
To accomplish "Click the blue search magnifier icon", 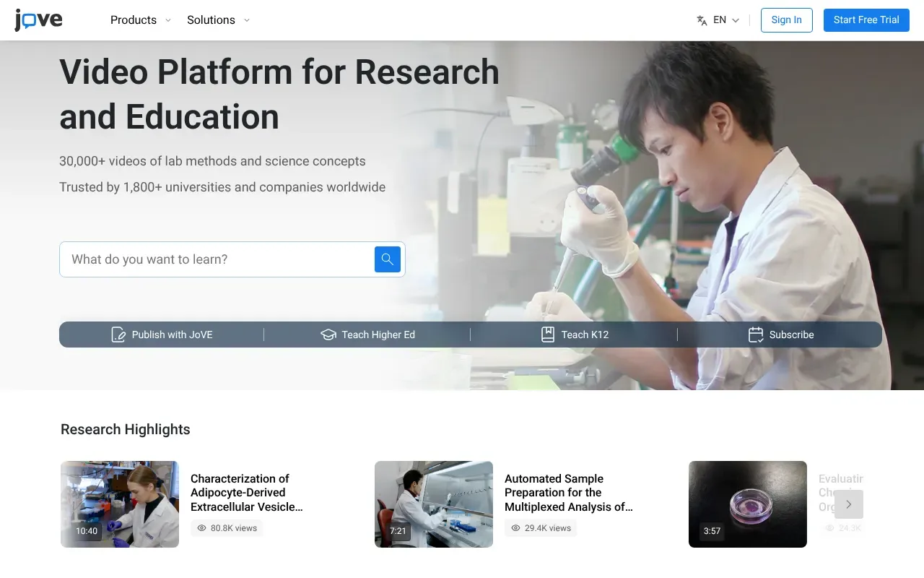I will [x=387, y=259].
